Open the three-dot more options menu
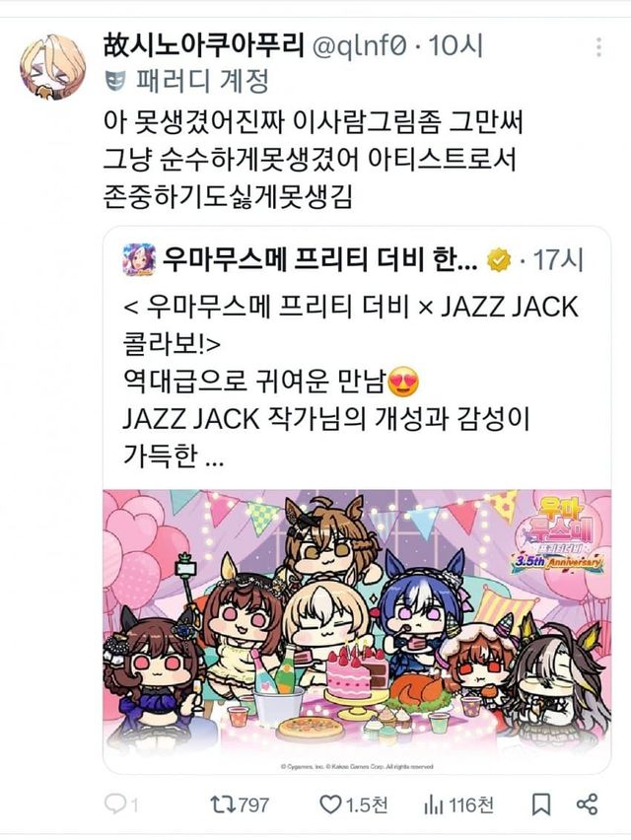 (x=598, y=47)
